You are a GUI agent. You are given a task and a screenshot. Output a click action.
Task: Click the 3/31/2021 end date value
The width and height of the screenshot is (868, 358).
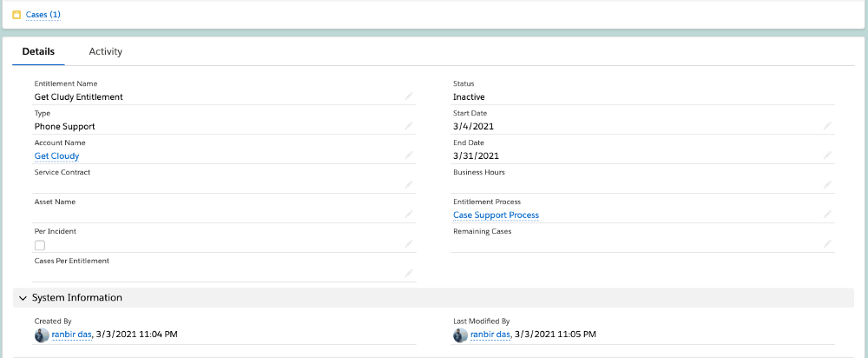476,156
